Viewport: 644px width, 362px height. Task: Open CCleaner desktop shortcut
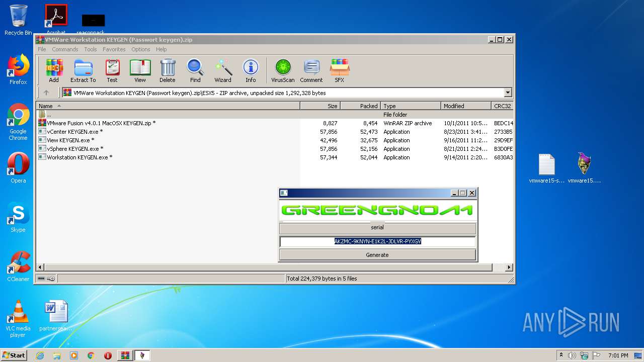(18, 266)
